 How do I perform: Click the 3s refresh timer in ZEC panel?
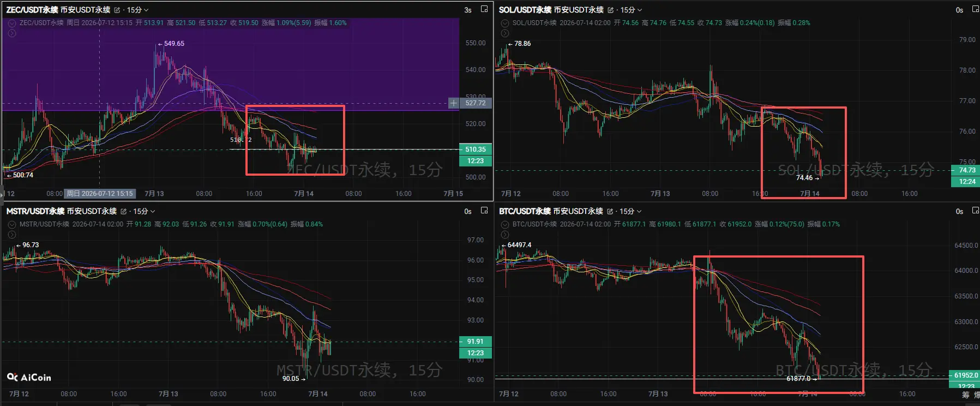point(468,10)
